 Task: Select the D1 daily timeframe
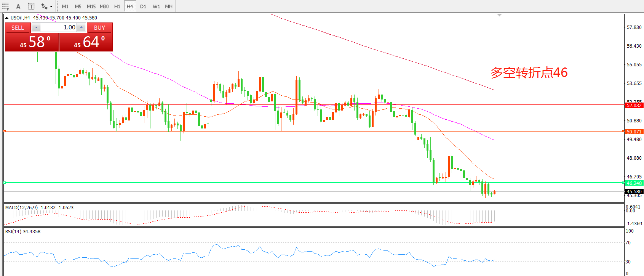point(143,6)
